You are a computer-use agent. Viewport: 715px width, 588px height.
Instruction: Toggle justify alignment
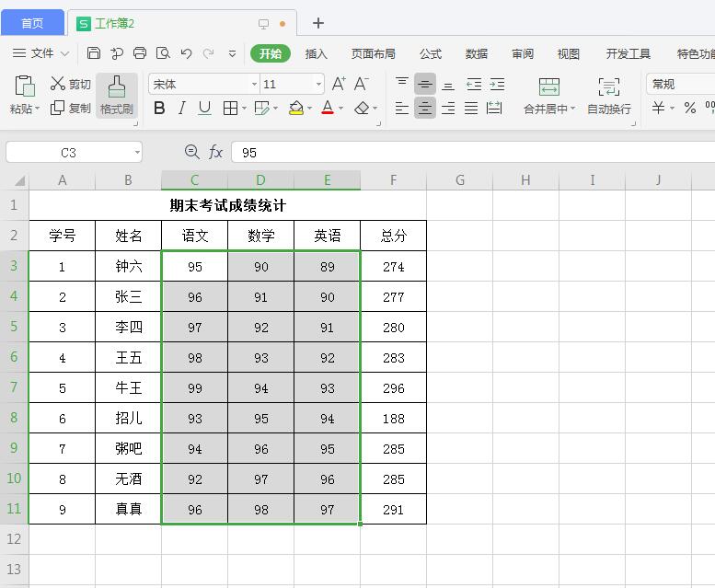(471, 108)
